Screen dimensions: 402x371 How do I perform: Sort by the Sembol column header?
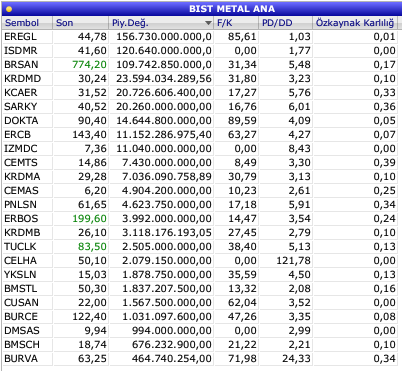[22, 23]
